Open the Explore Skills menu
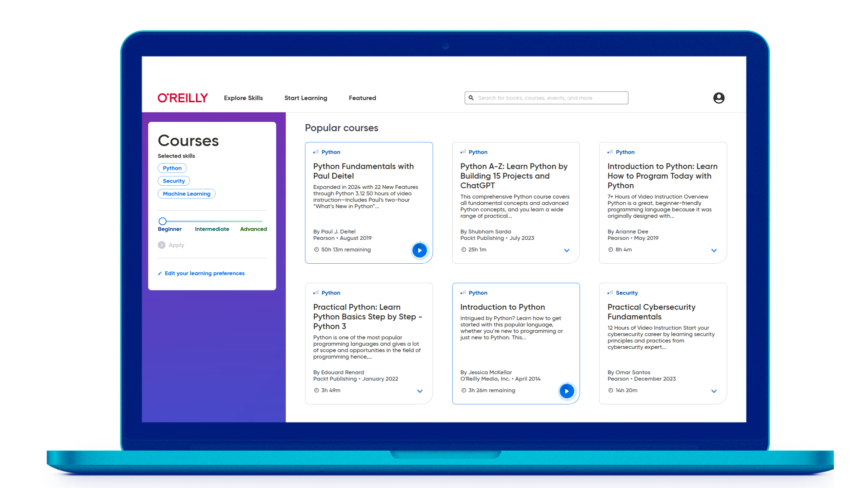This screenshot has width=868, height=488. 243,98
